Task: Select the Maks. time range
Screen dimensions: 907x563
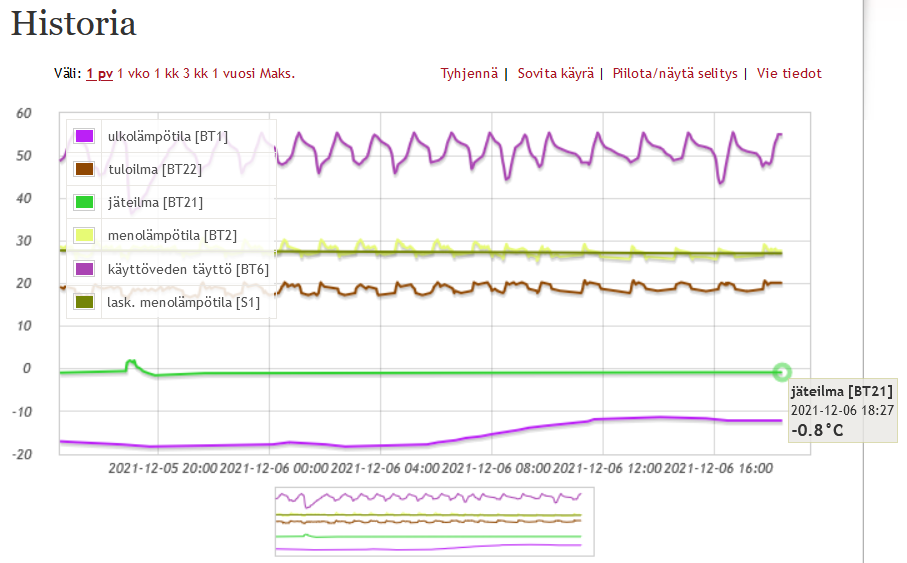Action: tap(278, 73)
